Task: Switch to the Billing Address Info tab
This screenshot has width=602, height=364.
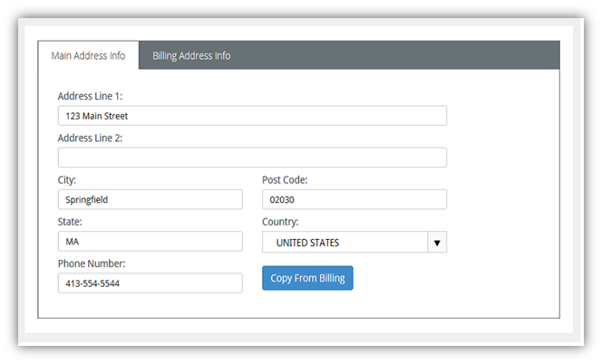Action: (191, 55)
